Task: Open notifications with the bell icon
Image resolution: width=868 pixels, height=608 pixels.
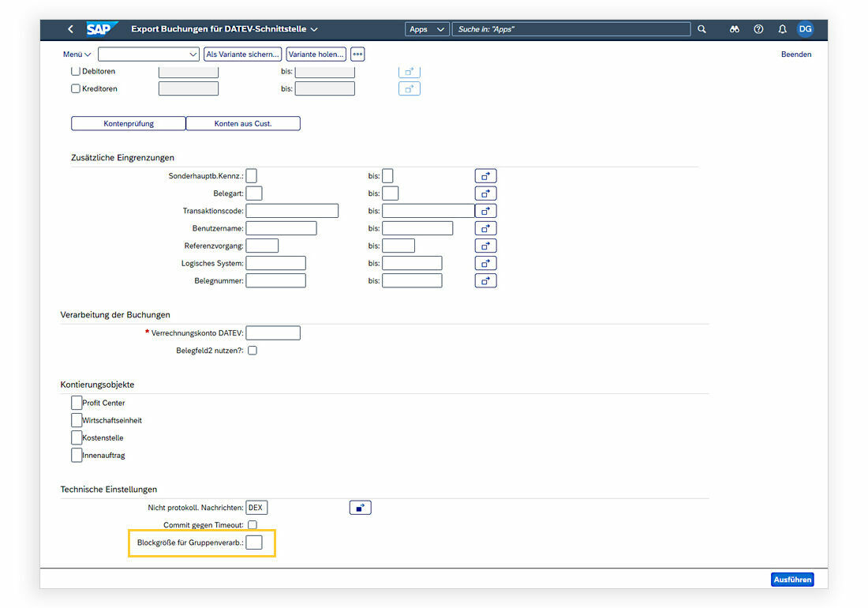Action: [x=782, y=28]
